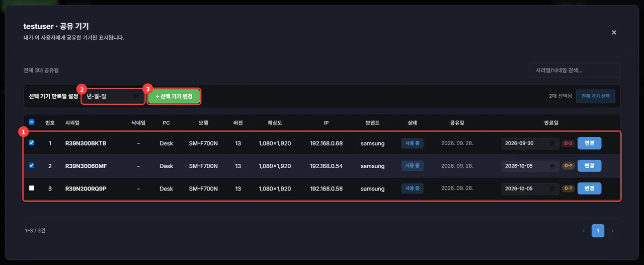
Task: Click the 상태 column header
Action: point(413,122)
